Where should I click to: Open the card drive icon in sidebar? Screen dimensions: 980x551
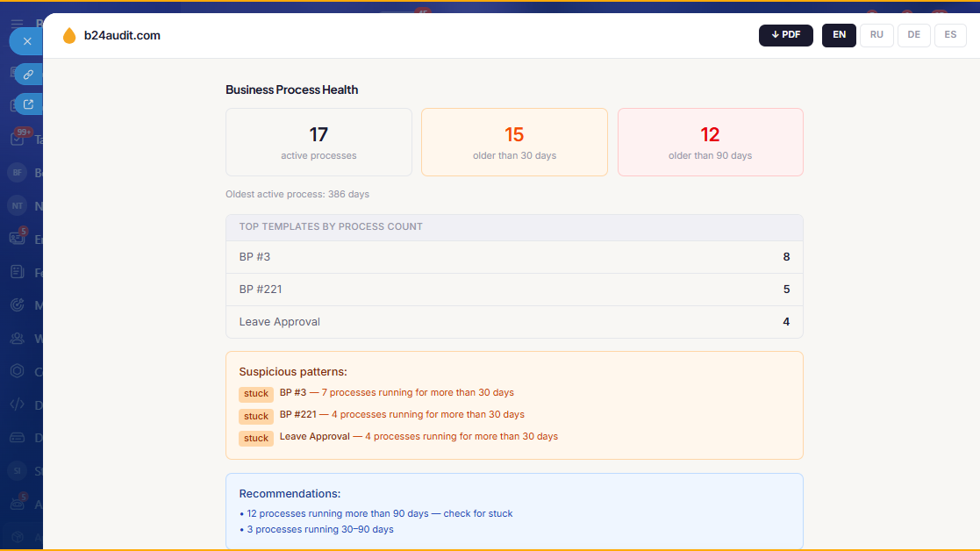pos(17,437)
